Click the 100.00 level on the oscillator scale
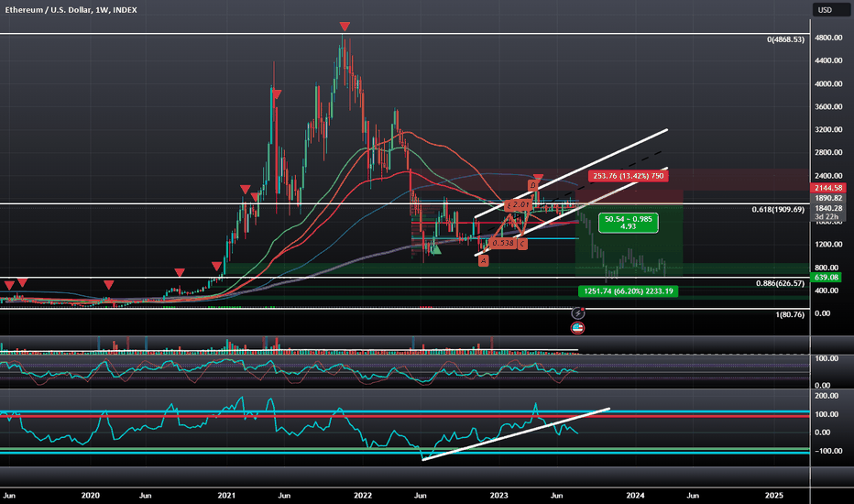Screen dimensions: 854x504 point(827,358)
